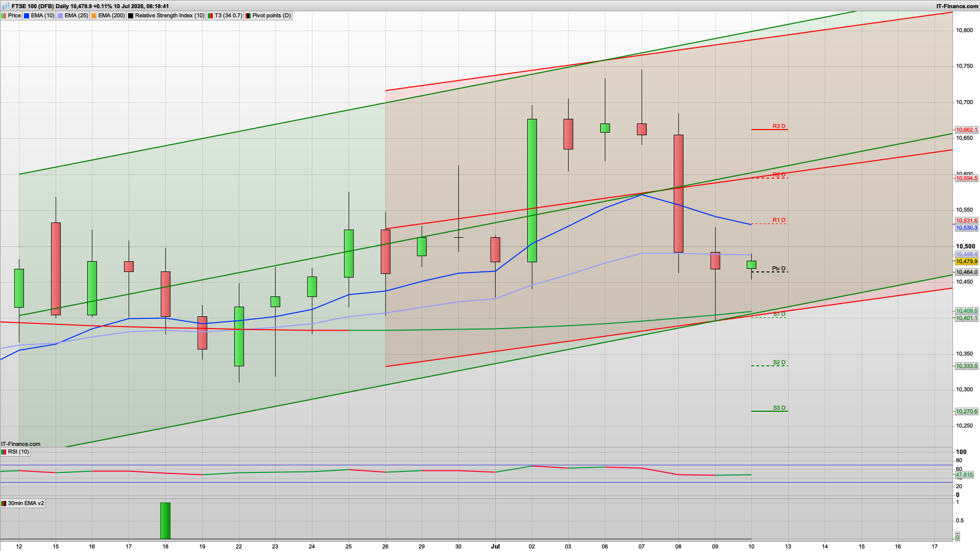Click the 08 date on time axis
The width and height of the screenshot is (980, 551).
pyautogui.click(x=678, y=546)
